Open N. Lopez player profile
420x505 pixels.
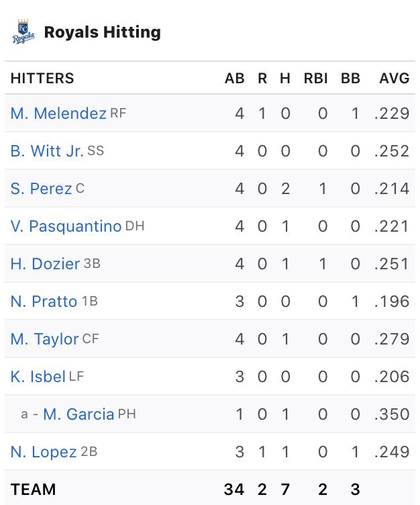click(x=44, y=452)
